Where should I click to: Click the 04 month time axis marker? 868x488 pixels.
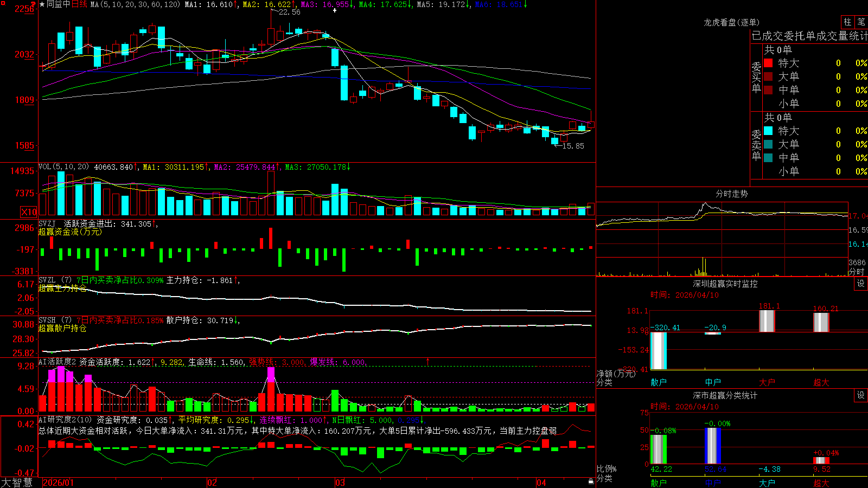click(541, 483)
